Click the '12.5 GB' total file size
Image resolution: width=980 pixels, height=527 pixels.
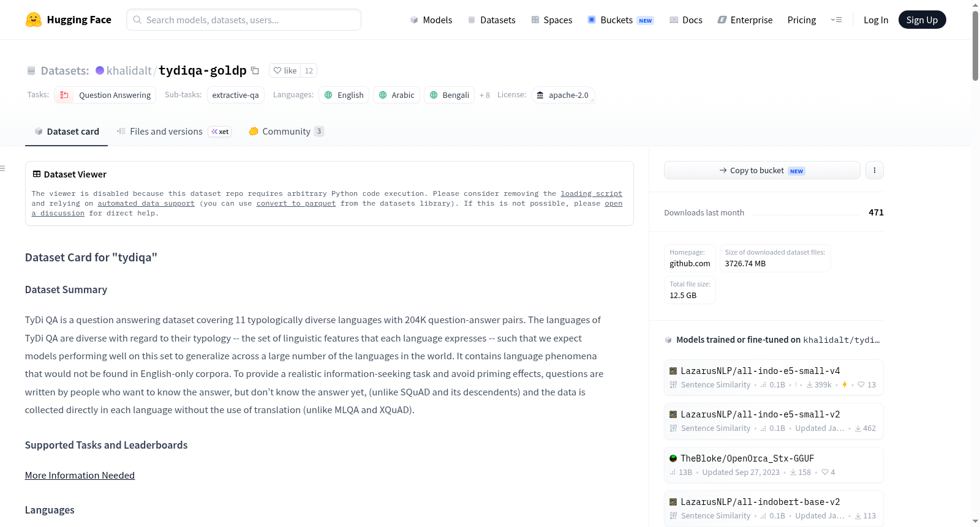683,296
